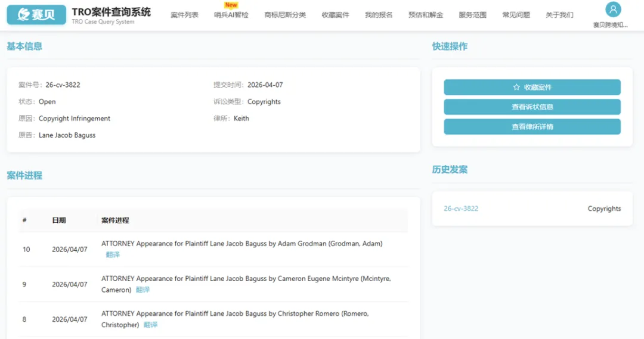This screenshot has width=644, height=339.
Task: Select case number 26-cv-3822 in basic info
Action: point(63,85)
